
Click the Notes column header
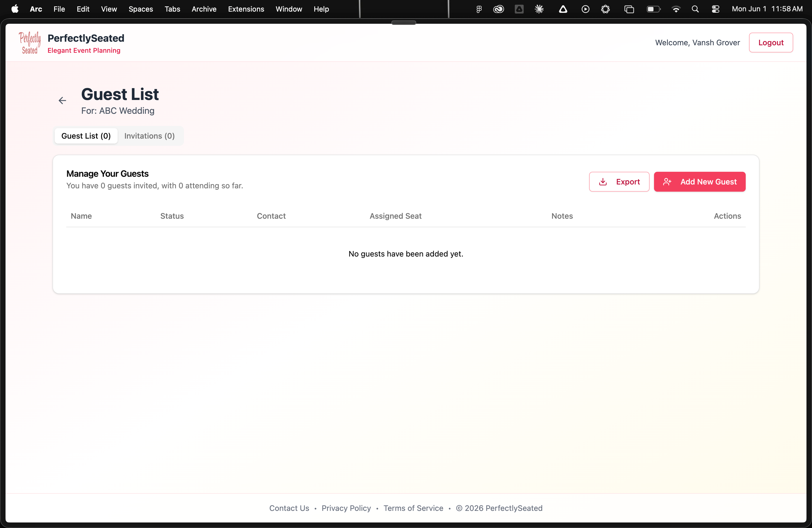tap(562, 216)
